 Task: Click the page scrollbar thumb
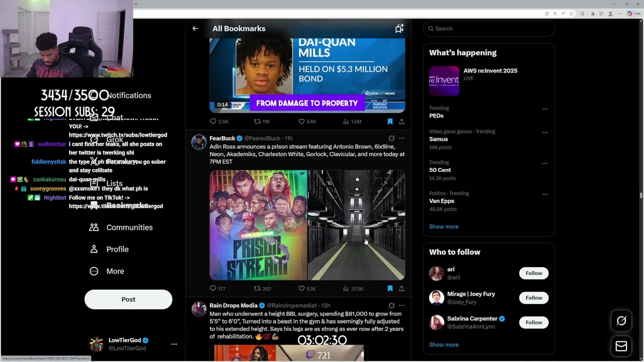coord(640,196)
